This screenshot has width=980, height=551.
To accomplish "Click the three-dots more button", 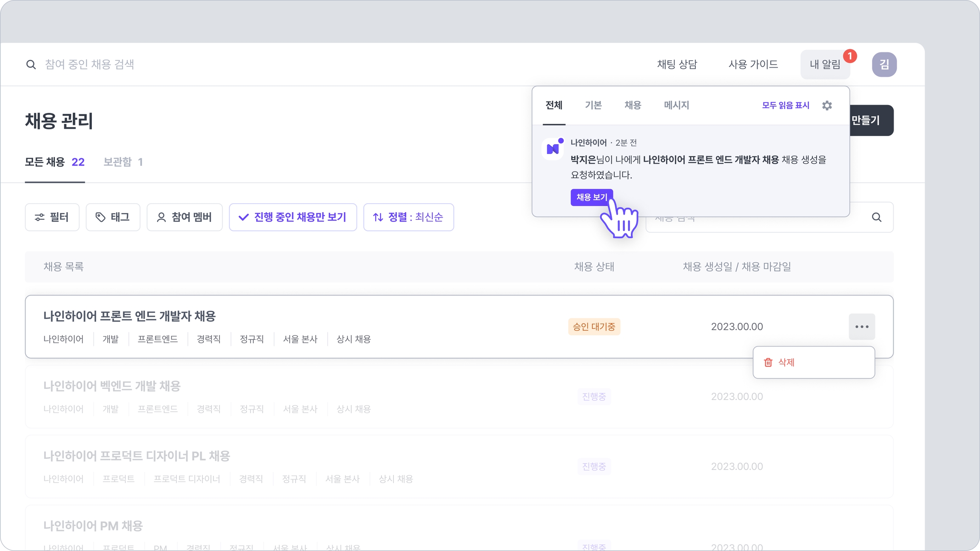I will (862, 327).
